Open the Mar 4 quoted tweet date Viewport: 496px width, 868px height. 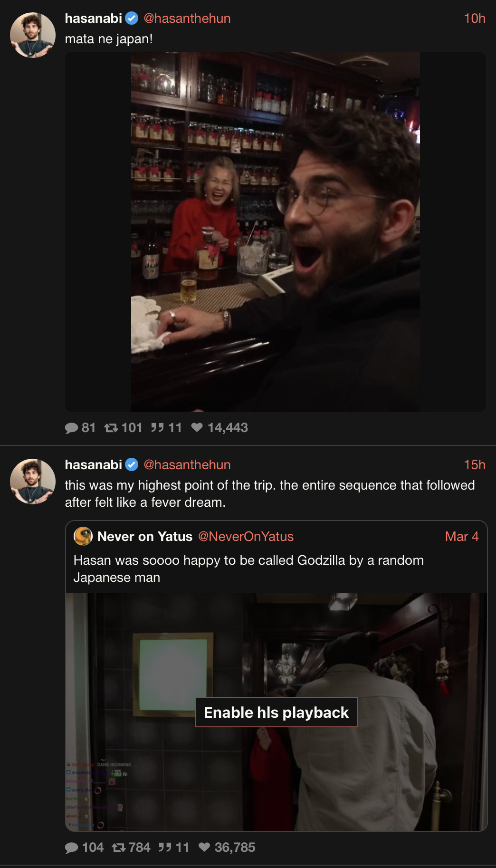[462, 537]
